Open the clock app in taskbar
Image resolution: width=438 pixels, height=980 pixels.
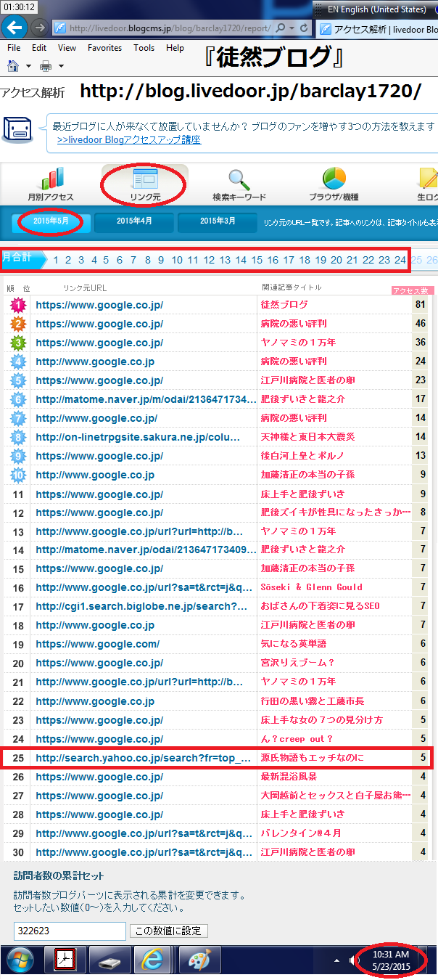click(65, 960)
